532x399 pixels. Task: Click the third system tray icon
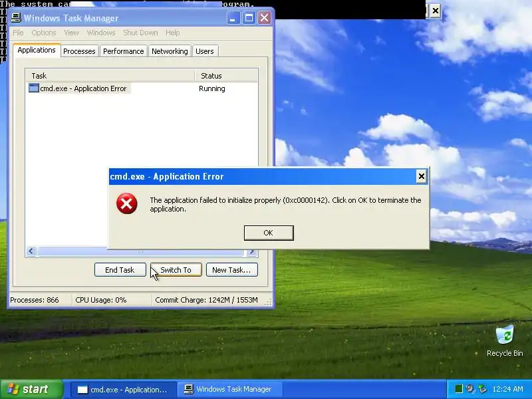(482, 389)
